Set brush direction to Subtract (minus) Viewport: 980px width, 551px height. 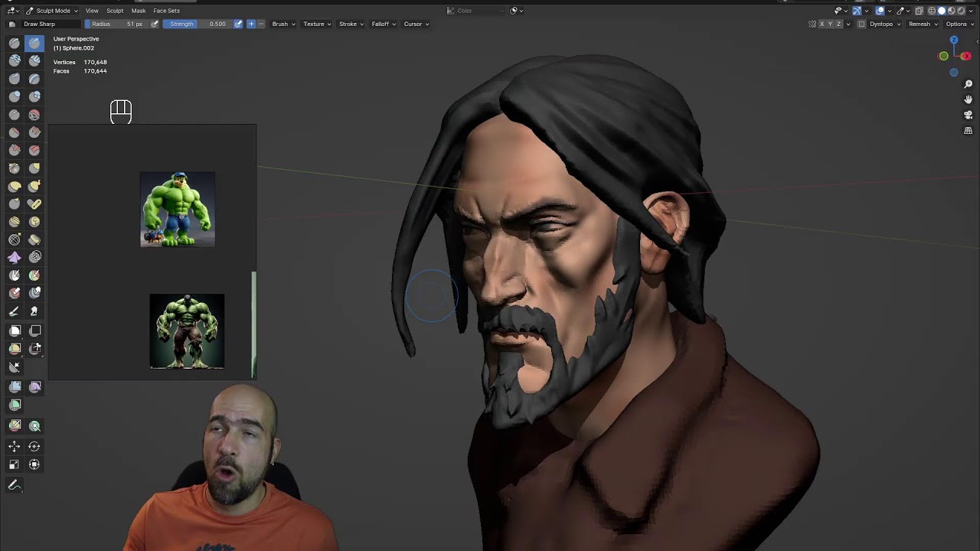(x=261, y=24)
